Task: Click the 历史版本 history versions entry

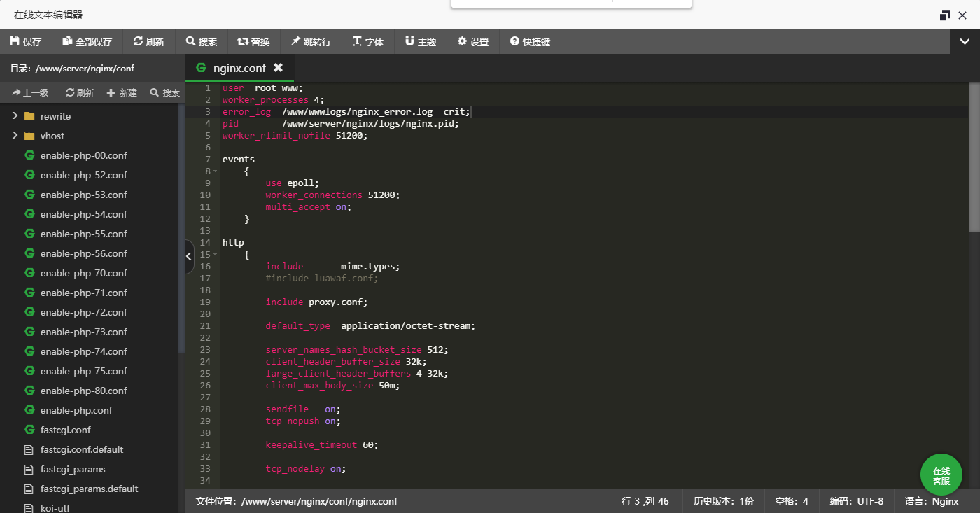Action: pyautogui.click(x=723, y=501)
